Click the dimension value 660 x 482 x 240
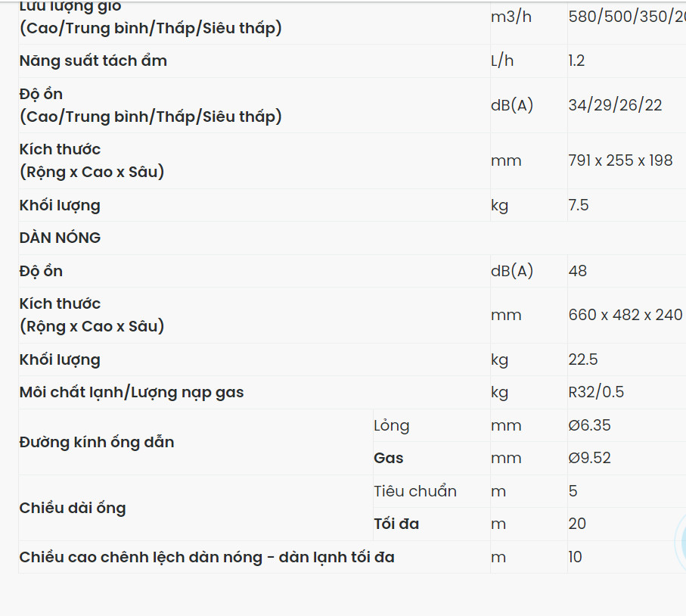The image size is (686, 616). pyautogui.click(x=625, y=315)
